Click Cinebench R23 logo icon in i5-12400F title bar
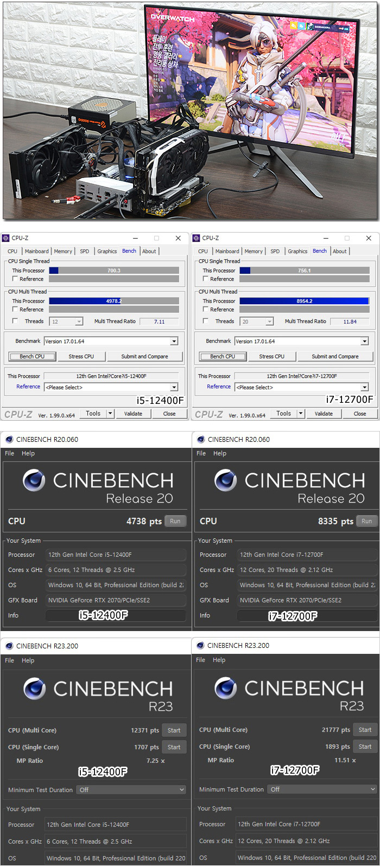The height and width of the screenshot is (868, 380). [x=9, y=646]
